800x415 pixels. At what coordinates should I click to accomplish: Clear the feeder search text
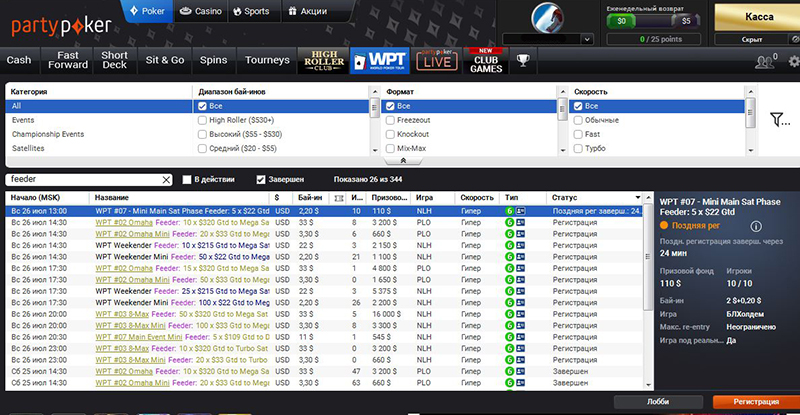(x=166, y=180)
